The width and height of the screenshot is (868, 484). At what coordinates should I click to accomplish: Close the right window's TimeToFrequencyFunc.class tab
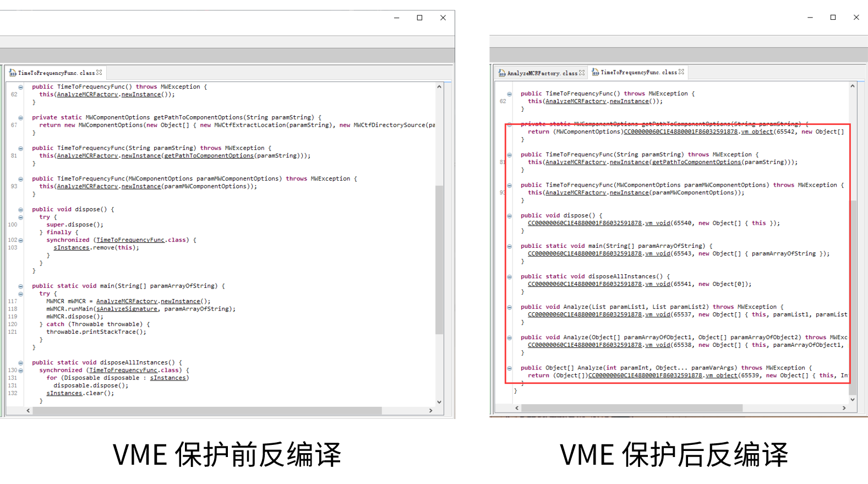click(x=681, y=72)
